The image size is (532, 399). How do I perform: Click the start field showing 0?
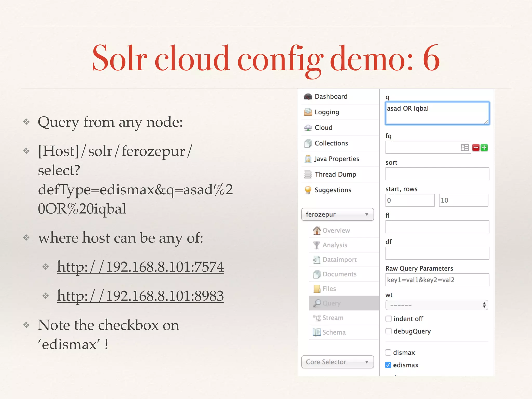tap(410, 200)
